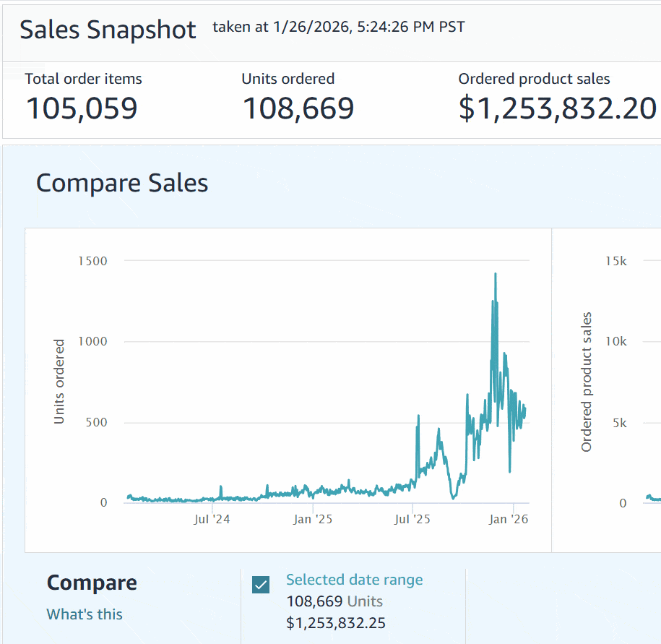Click the snapshot taken-at timestamp text
The height and width of the screenshot is (644, 661).
pyautogui.click(x=338, y=27)
